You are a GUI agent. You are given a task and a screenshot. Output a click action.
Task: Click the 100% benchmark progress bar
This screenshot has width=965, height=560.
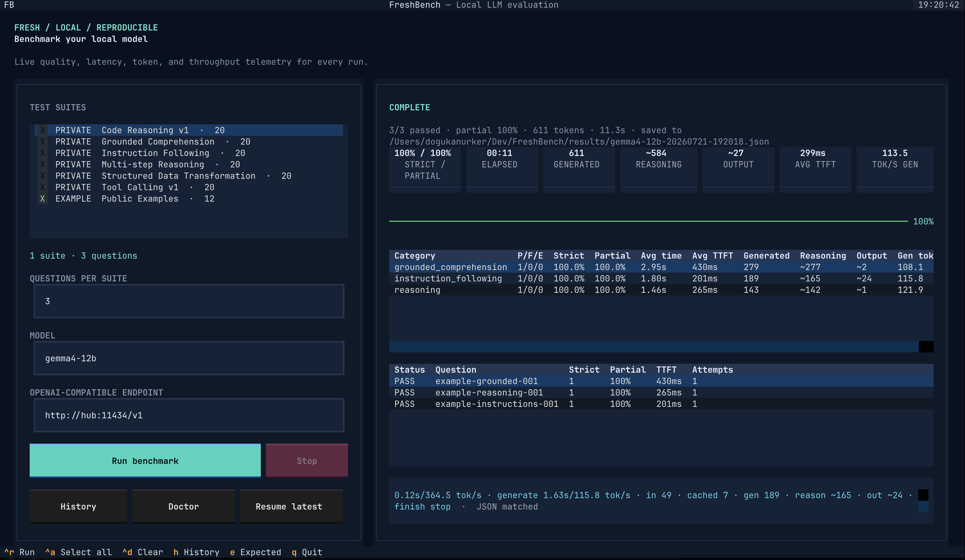coord(648,221)
